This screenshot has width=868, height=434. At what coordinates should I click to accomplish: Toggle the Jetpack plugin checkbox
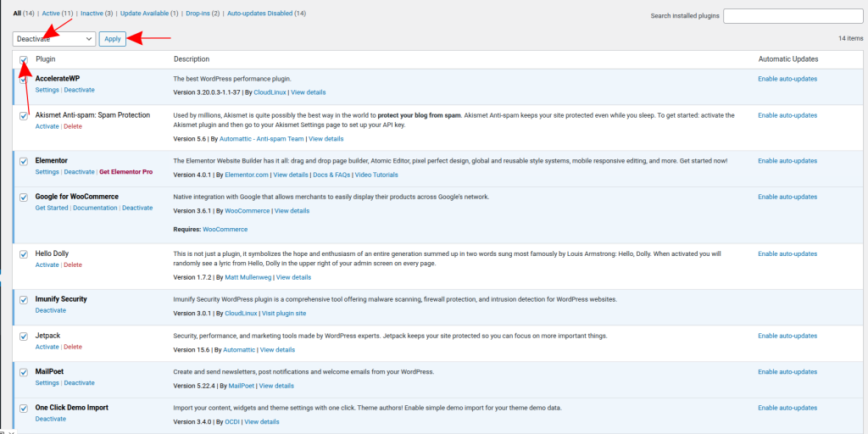tap(24, 337)
